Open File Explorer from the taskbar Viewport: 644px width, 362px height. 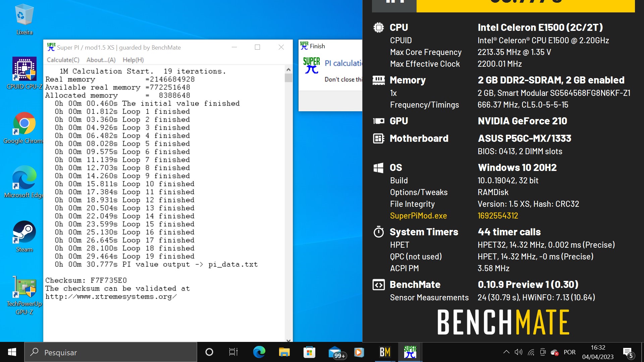coord(284,352)
